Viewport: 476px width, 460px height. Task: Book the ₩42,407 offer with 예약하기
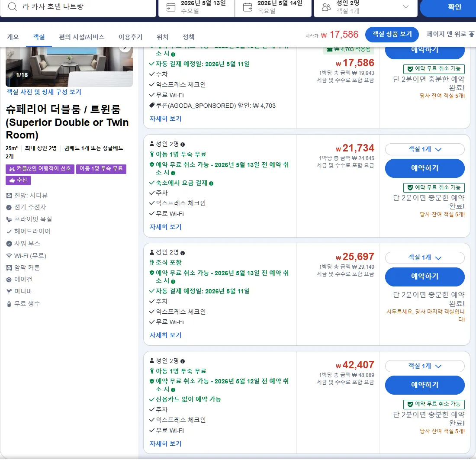coord(425,385)
